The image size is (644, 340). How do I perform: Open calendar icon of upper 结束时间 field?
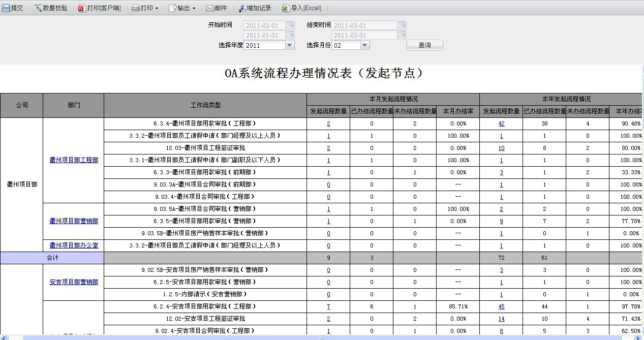click(402, 25)
